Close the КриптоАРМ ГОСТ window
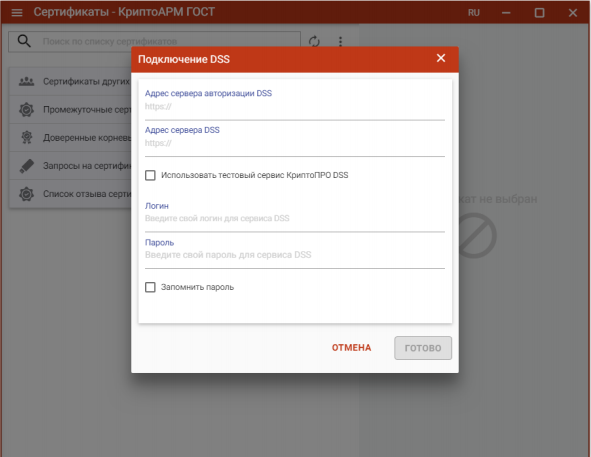 pos(573,13)
